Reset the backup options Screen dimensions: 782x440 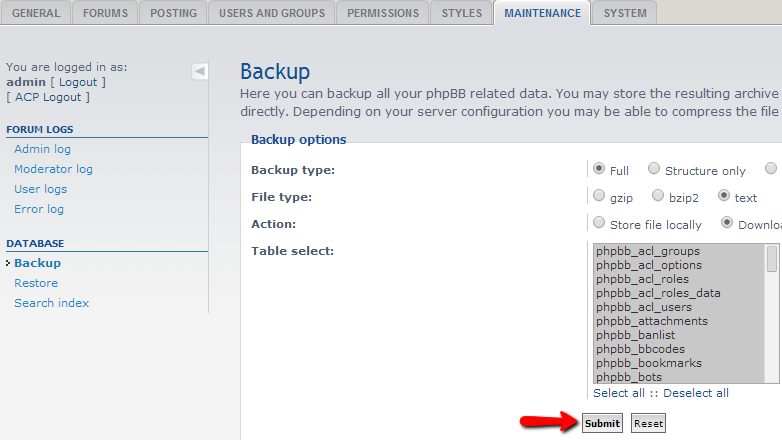pos(648,424)
